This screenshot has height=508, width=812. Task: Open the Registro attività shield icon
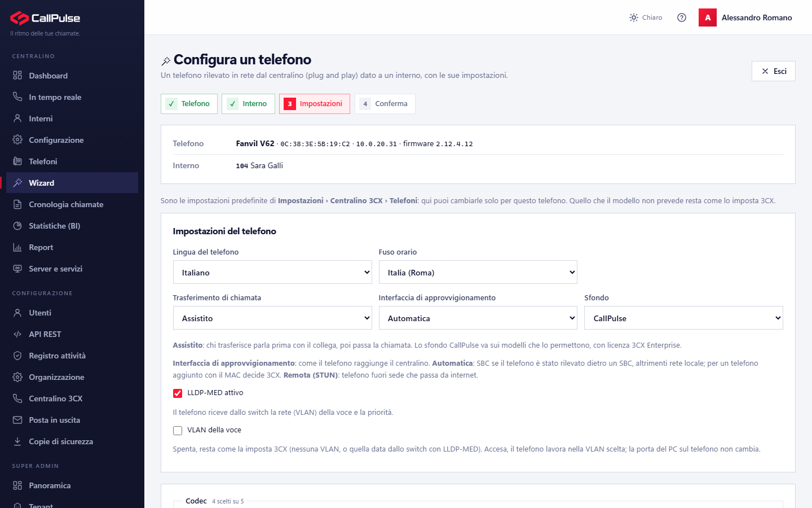click(x=17, y=356)
